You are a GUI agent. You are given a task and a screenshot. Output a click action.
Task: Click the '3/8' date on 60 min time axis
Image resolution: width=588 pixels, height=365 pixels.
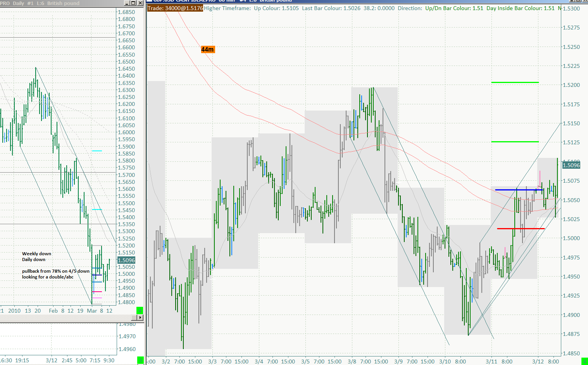[x=352, y=362]
